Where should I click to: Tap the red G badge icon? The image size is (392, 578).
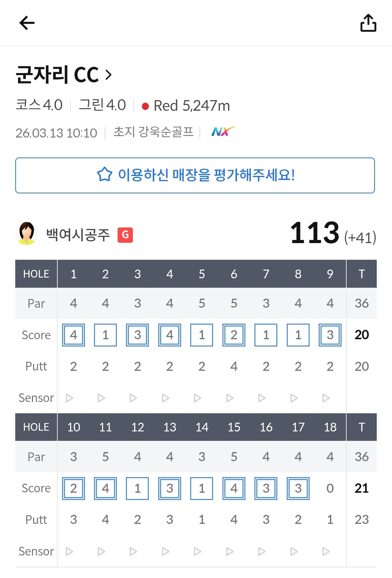[125, 235]
